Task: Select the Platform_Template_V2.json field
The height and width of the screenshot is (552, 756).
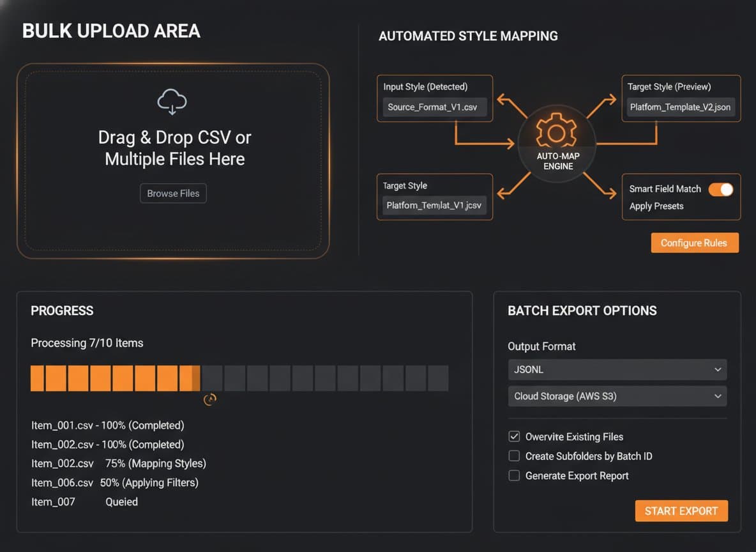Action: [x=680, y=107]
